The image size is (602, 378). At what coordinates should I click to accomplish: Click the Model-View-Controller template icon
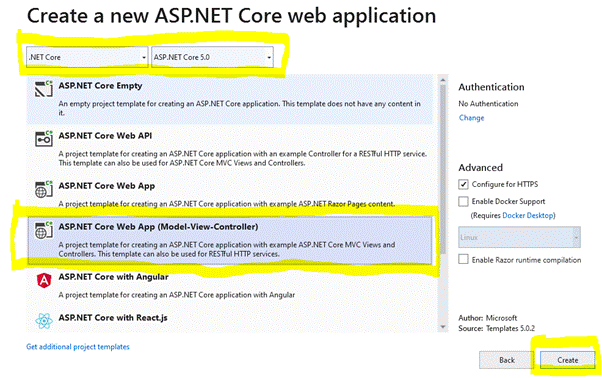click(44, 230)
